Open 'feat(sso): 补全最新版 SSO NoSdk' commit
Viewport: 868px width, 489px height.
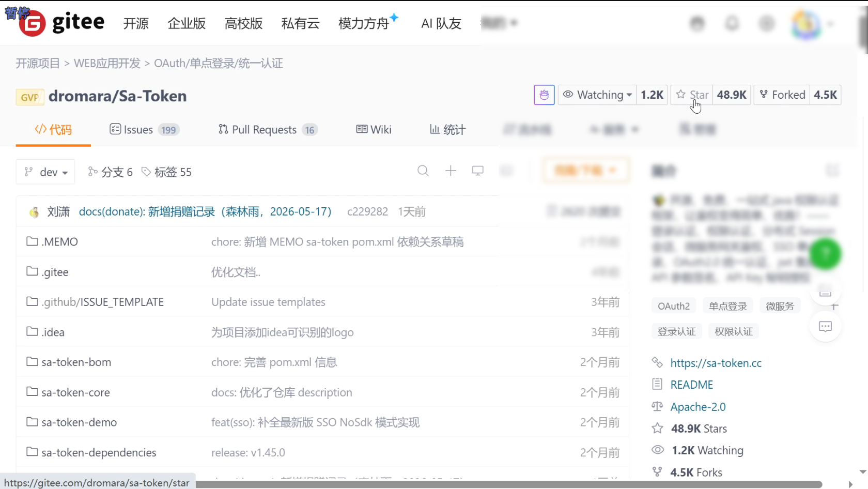[x=315, y=422]
